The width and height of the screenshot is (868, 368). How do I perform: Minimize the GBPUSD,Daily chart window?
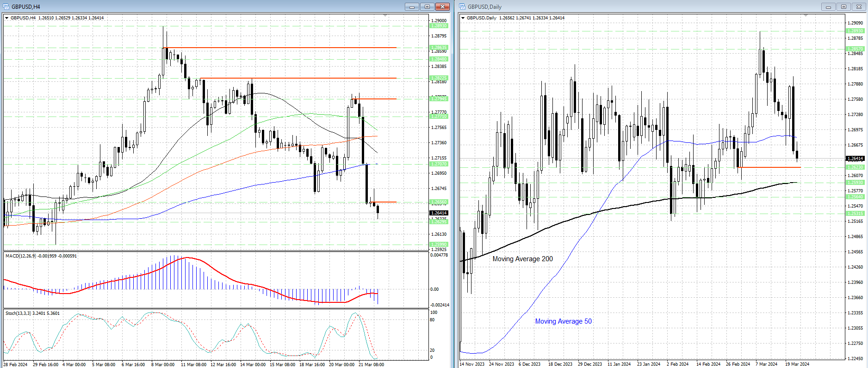coord(828,6)
